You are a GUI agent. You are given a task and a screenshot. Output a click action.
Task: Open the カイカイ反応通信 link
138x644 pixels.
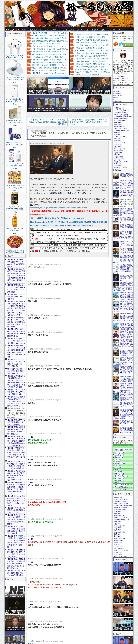click(x=117, y=93)
